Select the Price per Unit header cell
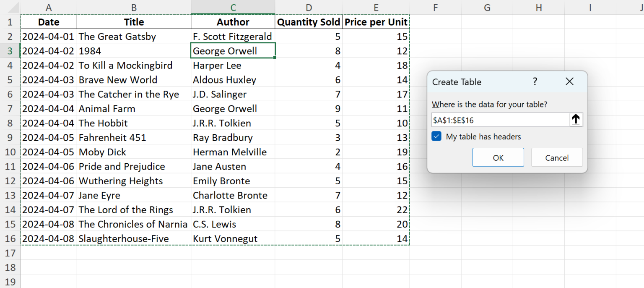The height and width of the screenshot is (288, 644). (x=376, y=22)
